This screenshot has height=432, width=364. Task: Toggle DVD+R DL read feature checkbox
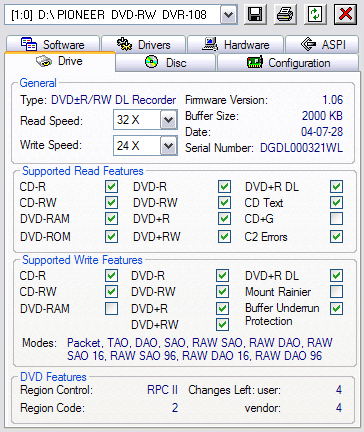(336, 187)
